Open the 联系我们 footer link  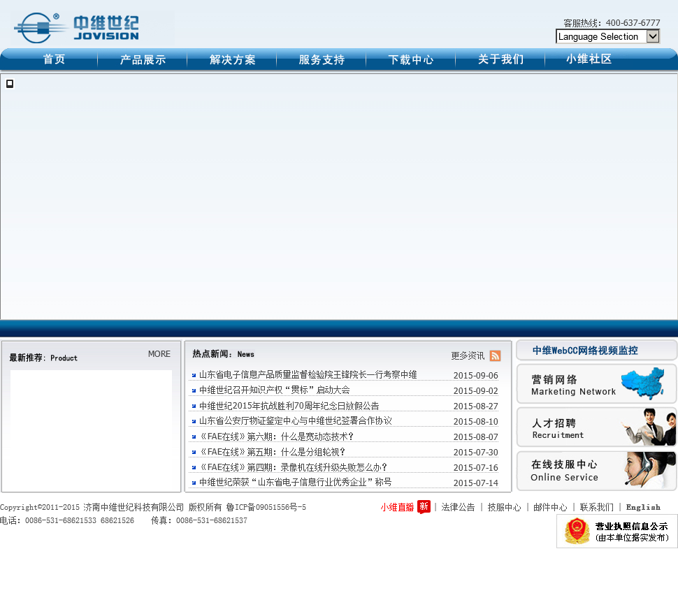point(596,507)
